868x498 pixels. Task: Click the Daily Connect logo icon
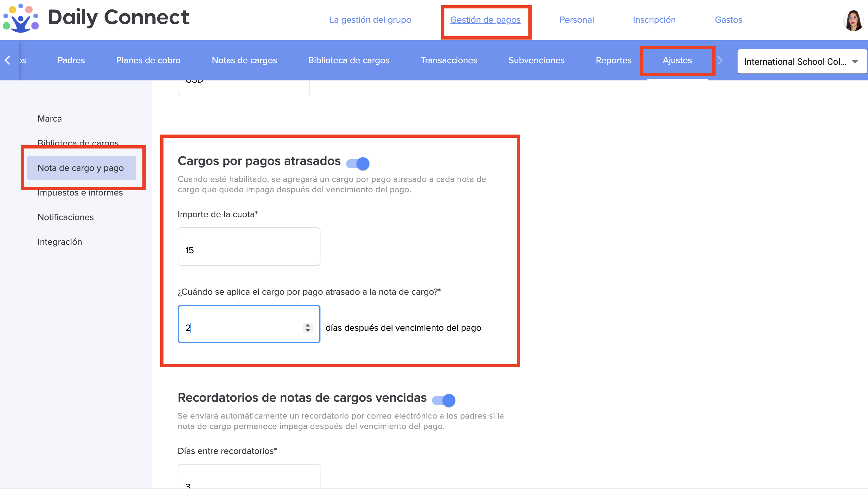[x=20, y=19]
